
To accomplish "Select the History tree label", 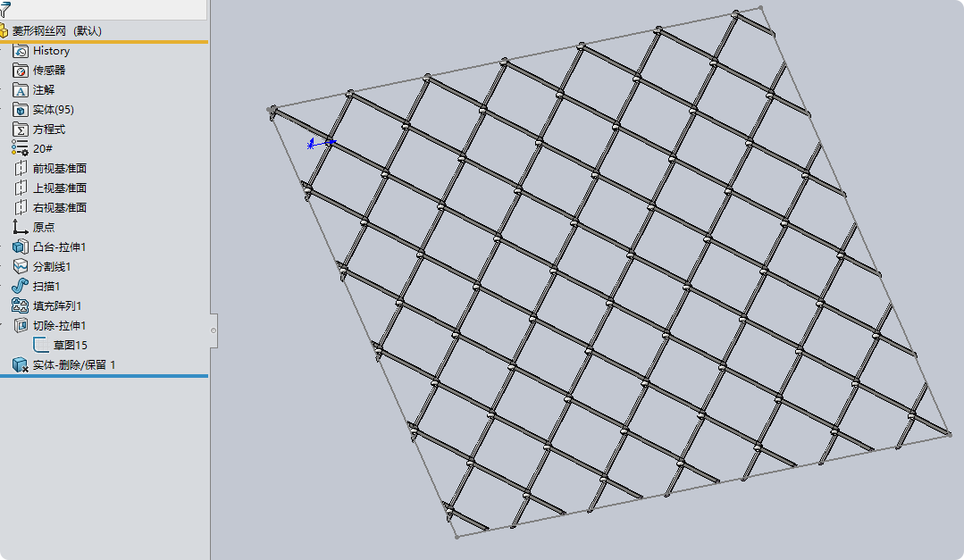I will 51,51.
